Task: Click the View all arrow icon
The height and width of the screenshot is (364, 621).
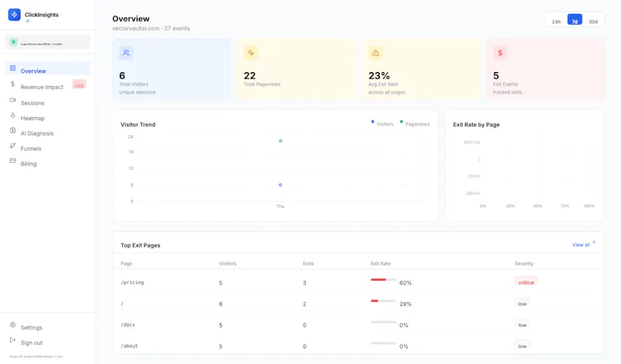Action: click(x=594, y=242)
